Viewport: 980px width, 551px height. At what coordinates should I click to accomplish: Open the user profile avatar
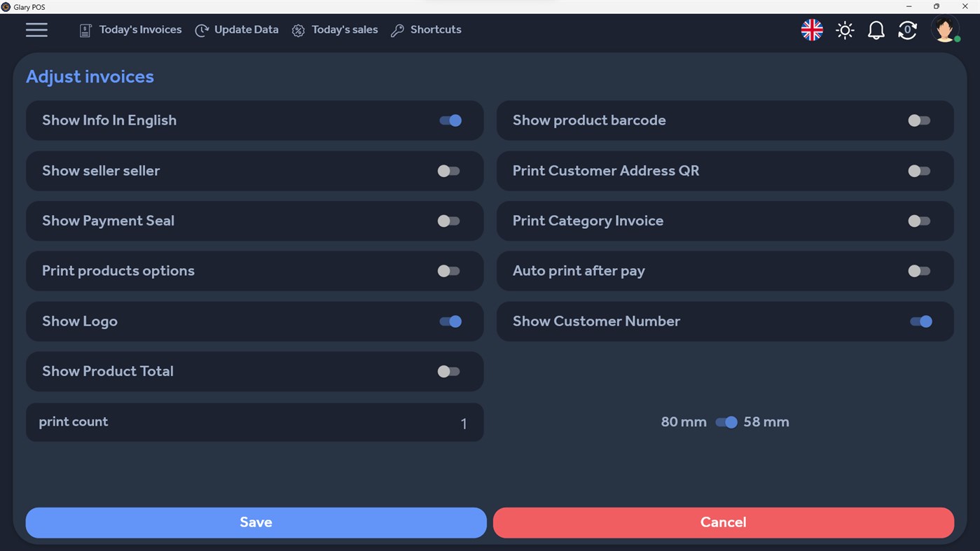pos(944,30)
